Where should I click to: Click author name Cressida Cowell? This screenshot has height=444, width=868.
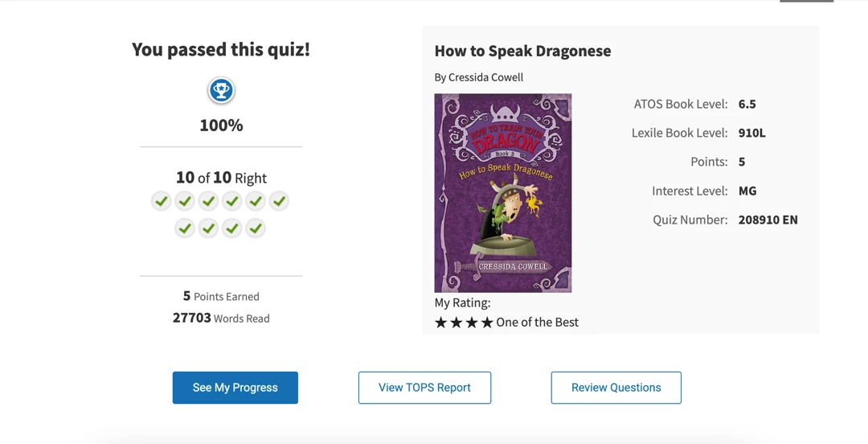[485, 77]
